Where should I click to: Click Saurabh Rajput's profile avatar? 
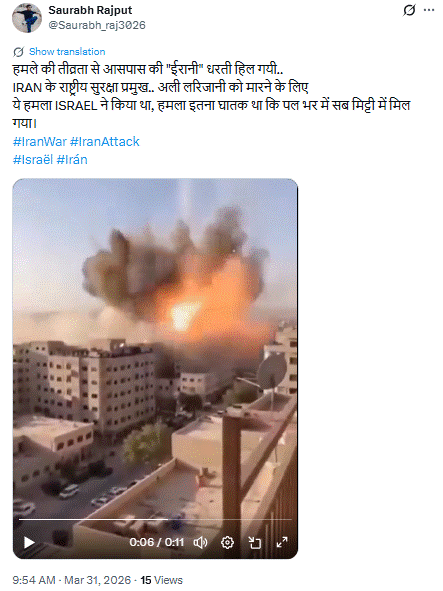point(27,18)
